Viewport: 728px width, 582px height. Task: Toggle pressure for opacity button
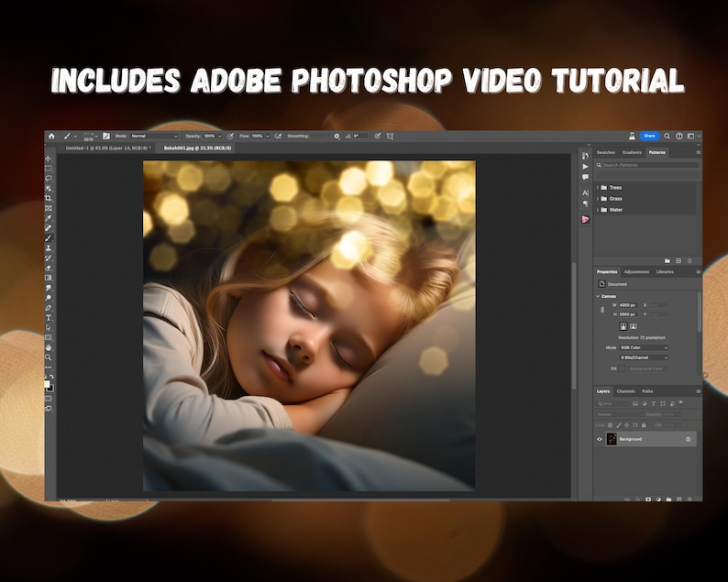coord(230,136)
